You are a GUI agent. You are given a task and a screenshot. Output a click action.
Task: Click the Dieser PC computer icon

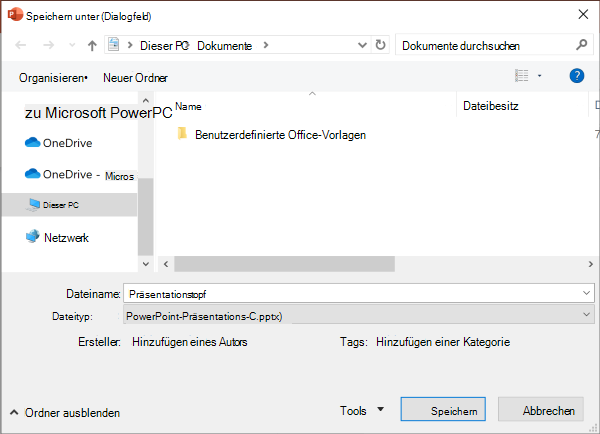pyautogui.click(x=33, y=205)
